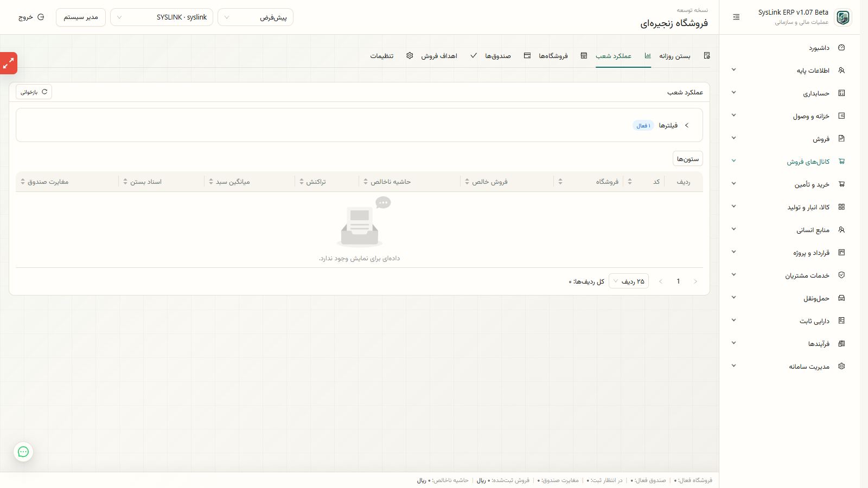Click the فروش sidebar document icon

(841, 139)
